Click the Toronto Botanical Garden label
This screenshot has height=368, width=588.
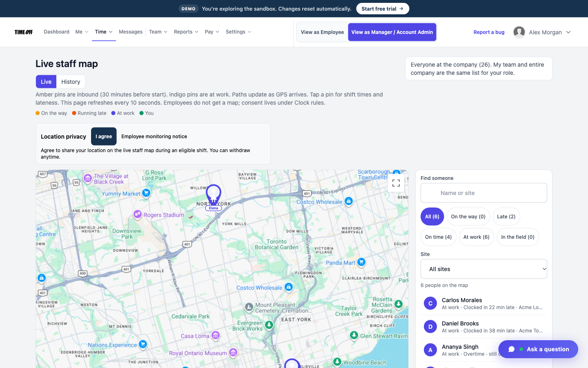pos(276,245)
